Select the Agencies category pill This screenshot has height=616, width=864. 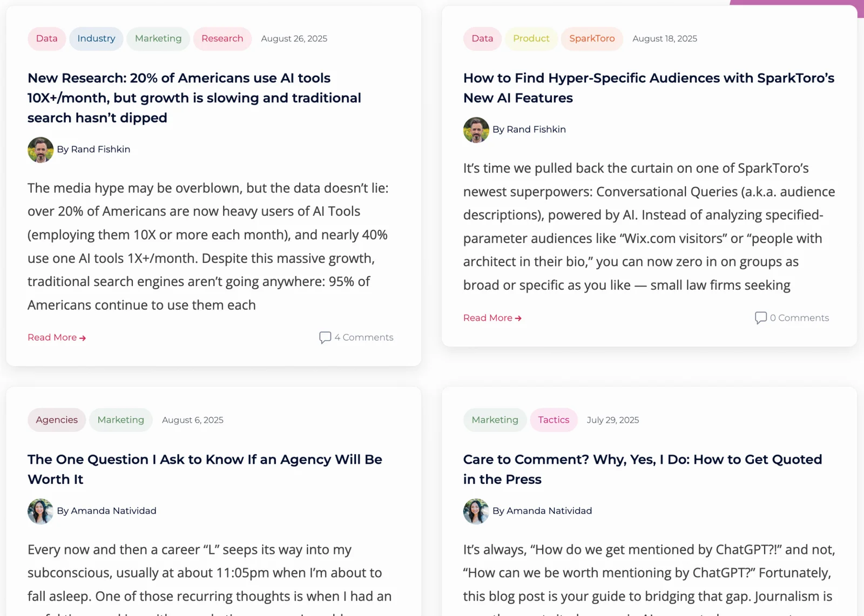coord(56,419)
